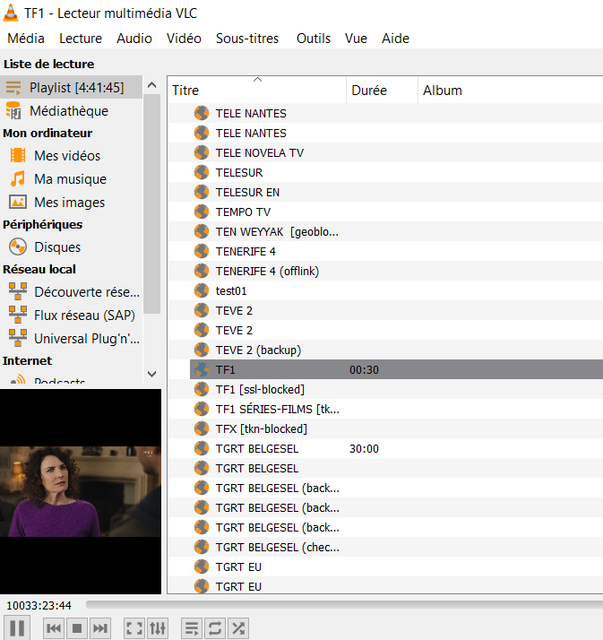
Task: Open Médiathèque in the sidebar
Action: [71, 111]
